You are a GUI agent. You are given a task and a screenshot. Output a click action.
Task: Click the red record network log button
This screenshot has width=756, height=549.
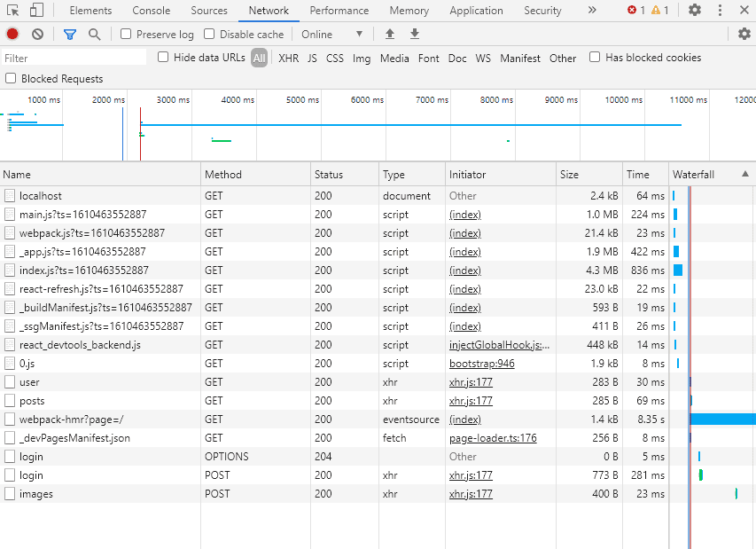pyautogui.click(x=12, y=35)
